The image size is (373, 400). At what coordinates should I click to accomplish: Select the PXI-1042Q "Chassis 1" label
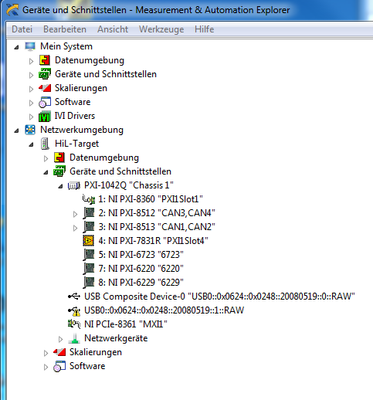129,185
